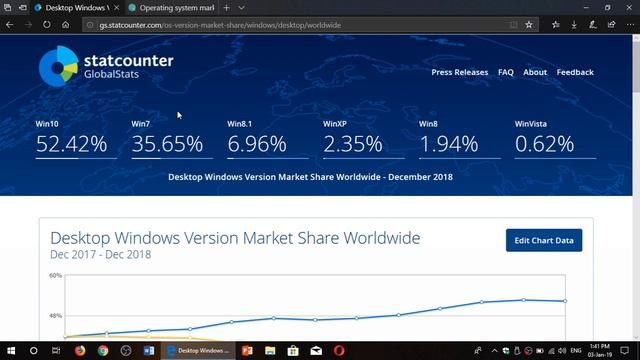Screen dimensions: 640x360
Task: Click the Win8.1 6.96% statistic
Action: tap(268, 139)
